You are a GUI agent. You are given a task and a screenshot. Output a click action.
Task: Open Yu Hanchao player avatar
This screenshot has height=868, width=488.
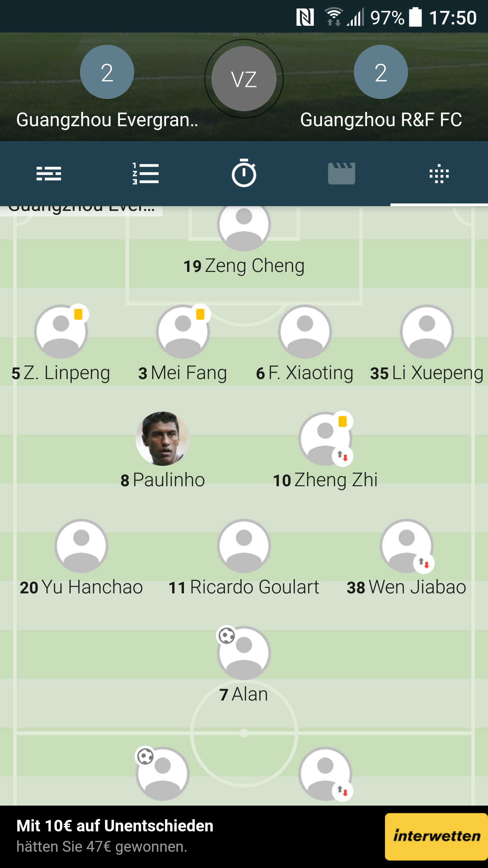[x=81, y=546]
